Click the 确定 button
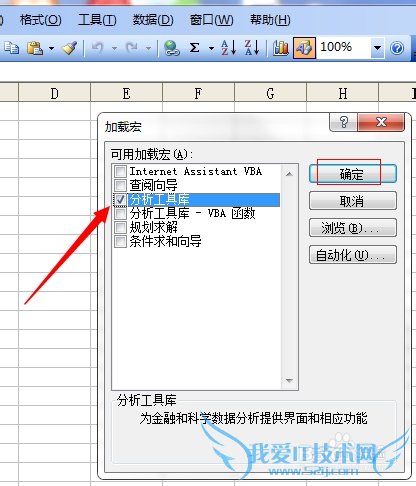Screen dimensions: 416x486 point(353,174)
